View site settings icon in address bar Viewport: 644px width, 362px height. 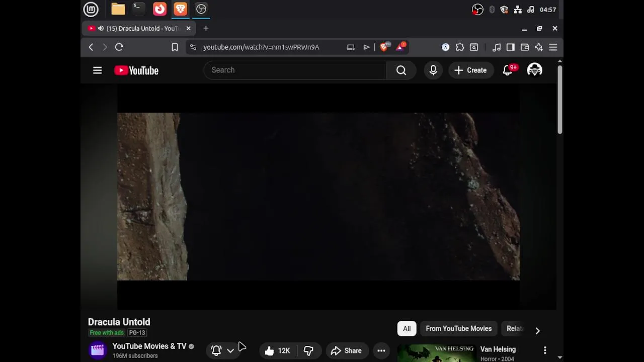coord(193,47)
